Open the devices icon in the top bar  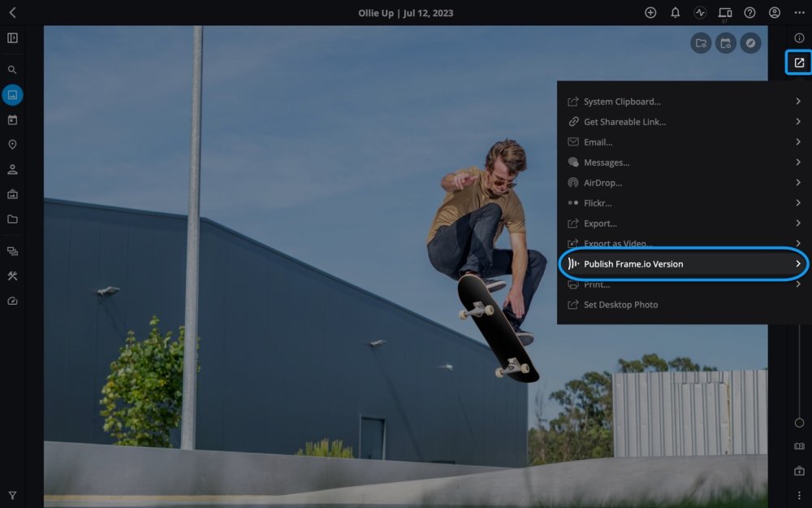click(x=725, y=13)
